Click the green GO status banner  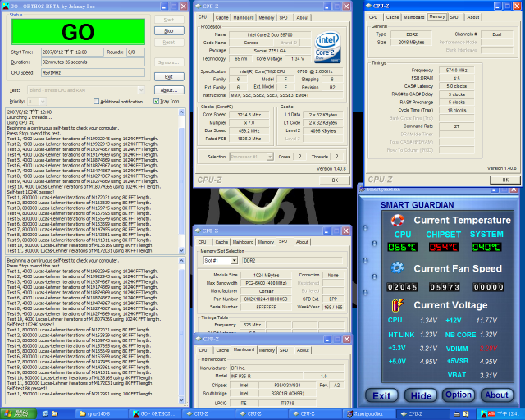78,32
